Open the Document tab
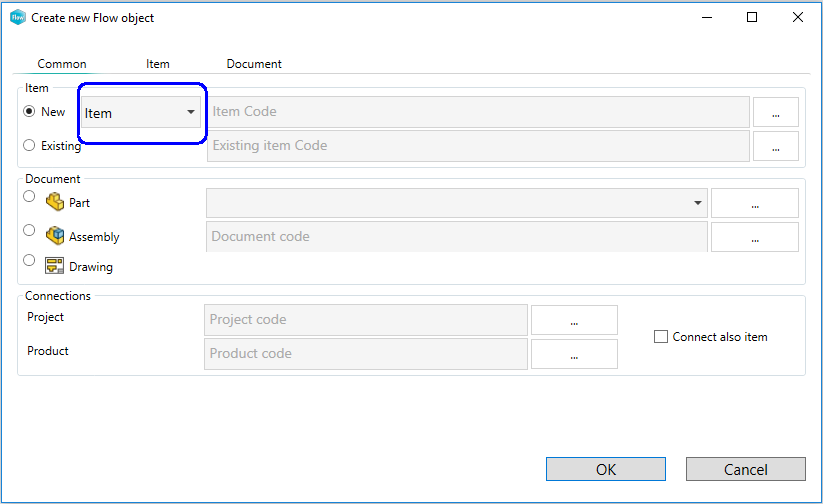The height and width of the screenshot is (504, 823). (x=254, y=64)
